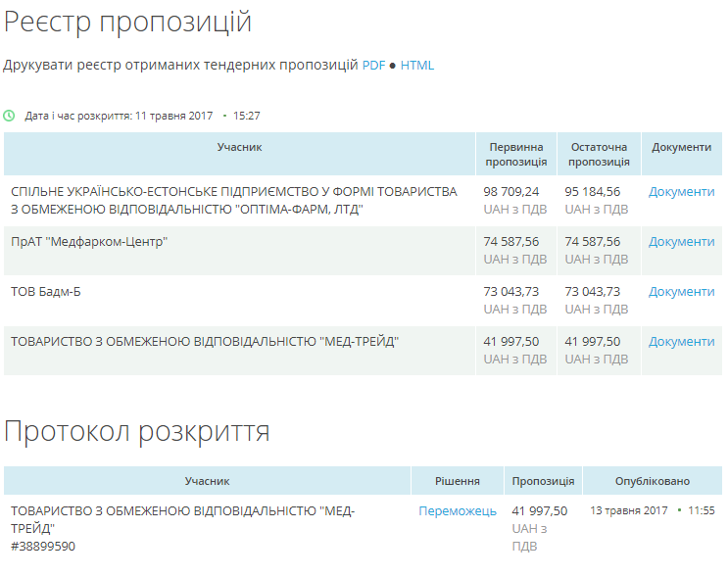
Task: Click the 98 709,24 initial bid amount
Action: pos(511,192)
